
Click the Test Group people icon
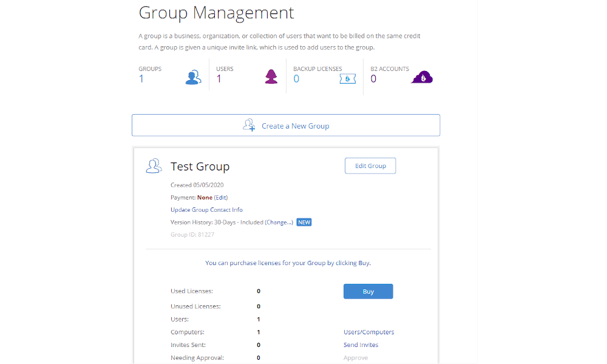[x=154, y=166]
